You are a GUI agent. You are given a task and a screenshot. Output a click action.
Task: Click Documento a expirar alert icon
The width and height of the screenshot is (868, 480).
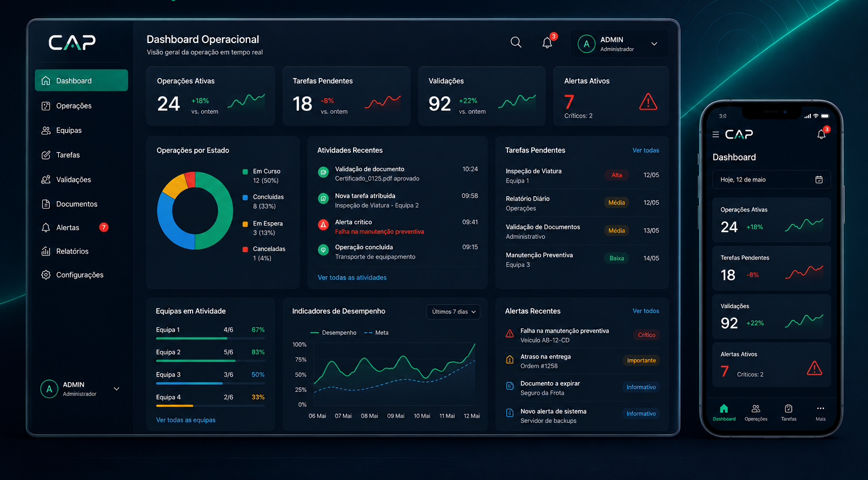[510, 386]
